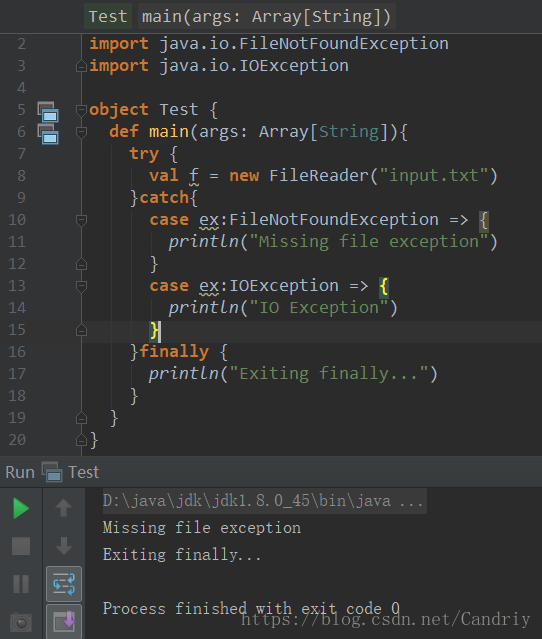
Task: Click ex variable in IOException case
Action: 209,286
